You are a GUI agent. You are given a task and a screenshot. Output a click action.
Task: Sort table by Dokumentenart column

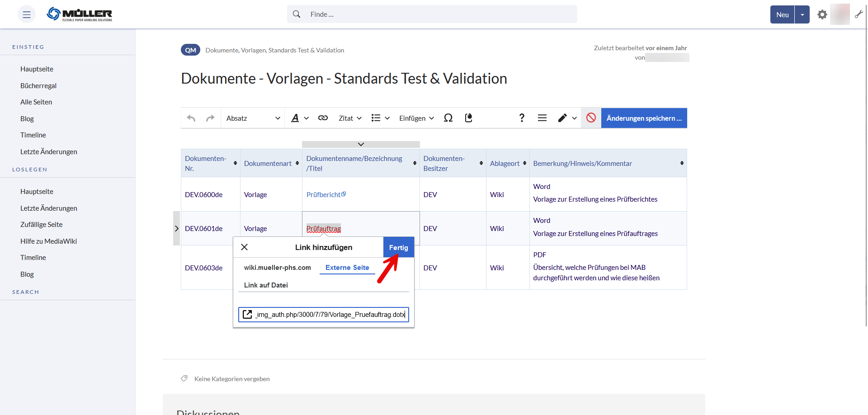(297, 163)
